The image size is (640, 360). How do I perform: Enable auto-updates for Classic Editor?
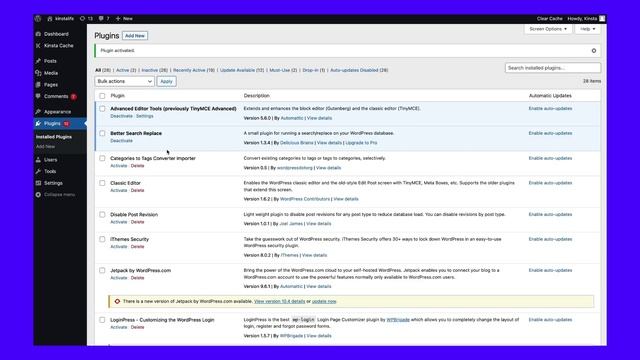click(x=550, y=183)
